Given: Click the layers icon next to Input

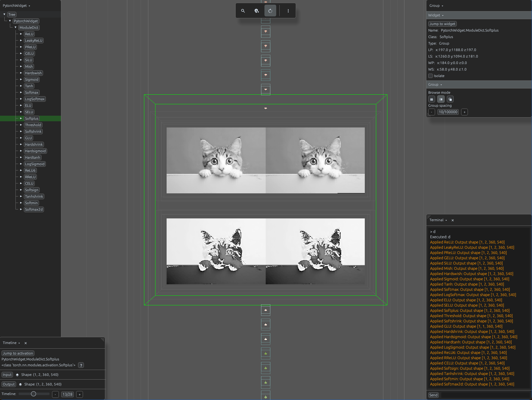Looking at the screenshot, I should pyautogui.click(x=17, y=375).
